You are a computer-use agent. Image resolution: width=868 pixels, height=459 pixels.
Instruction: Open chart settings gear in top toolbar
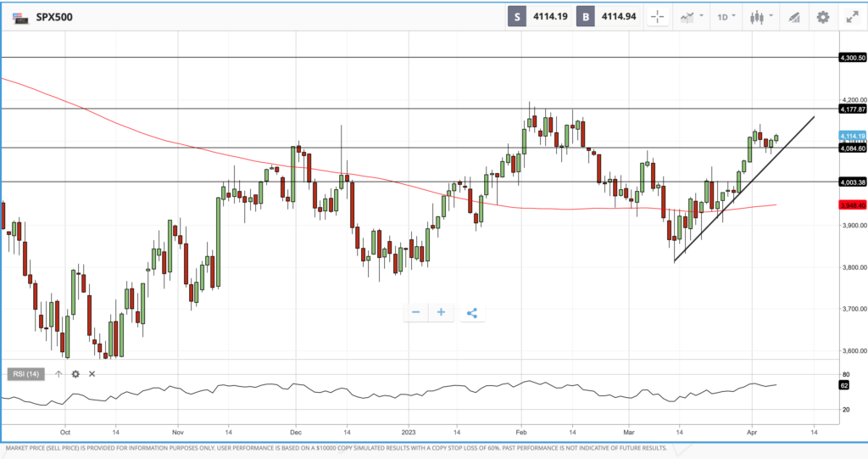(822, 16)
